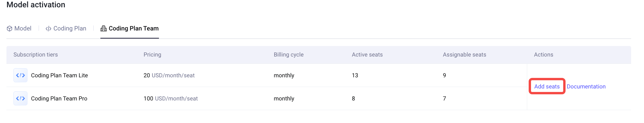
Task: Click the cube icon beside Model
Action: coord(10,28)
